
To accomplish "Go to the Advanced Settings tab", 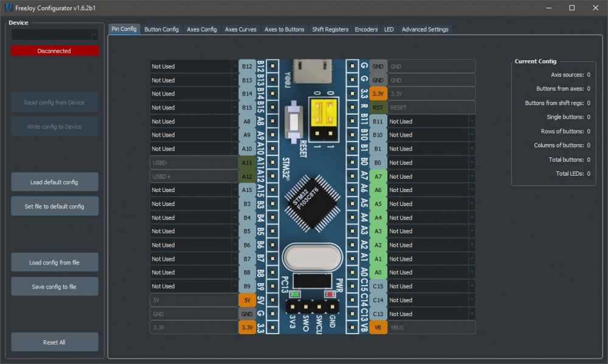I will coord(425,29).
